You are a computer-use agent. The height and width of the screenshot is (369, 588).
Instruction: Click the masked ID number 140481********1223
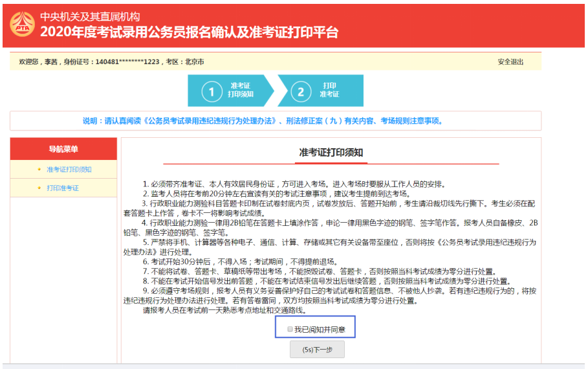click(127, 62)
